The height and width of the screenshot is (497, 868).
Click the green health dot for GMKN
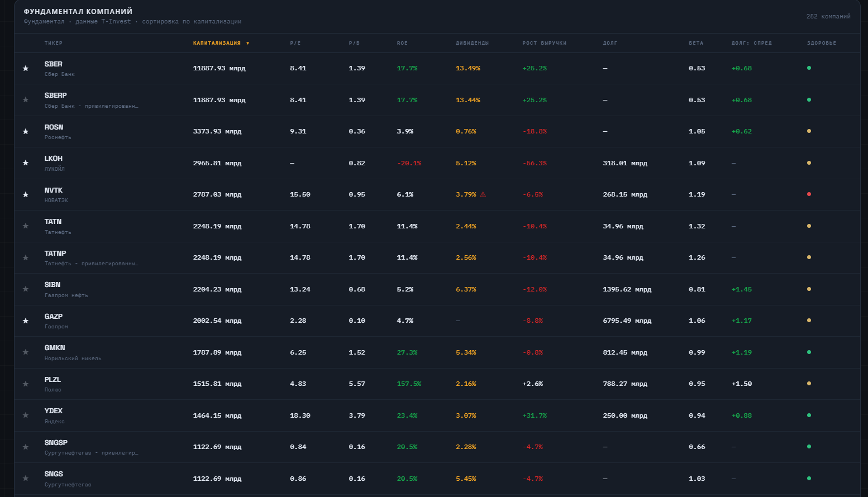click(x=809, y=352)
